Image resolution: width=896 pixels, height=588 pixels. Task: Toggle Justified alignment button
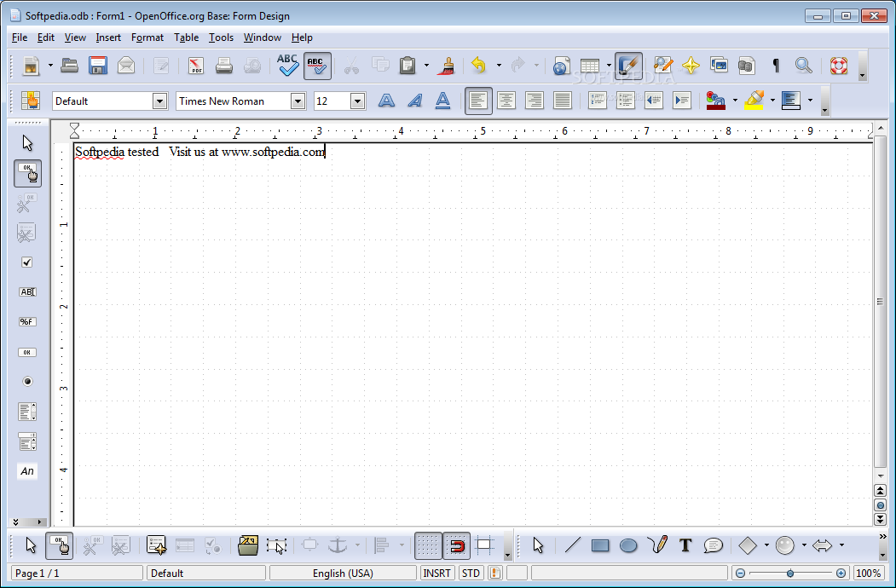tap(563, 101)
